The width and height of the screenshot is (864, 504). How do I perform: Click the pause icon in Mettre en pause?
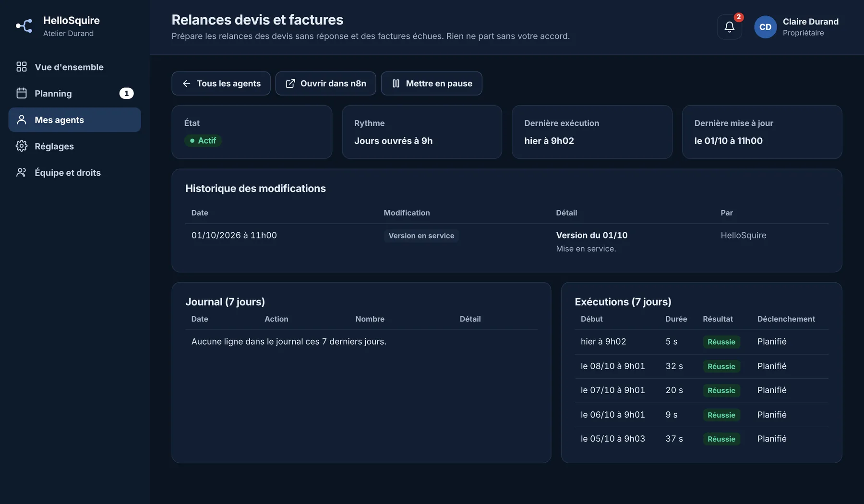[x=396, y=84]
